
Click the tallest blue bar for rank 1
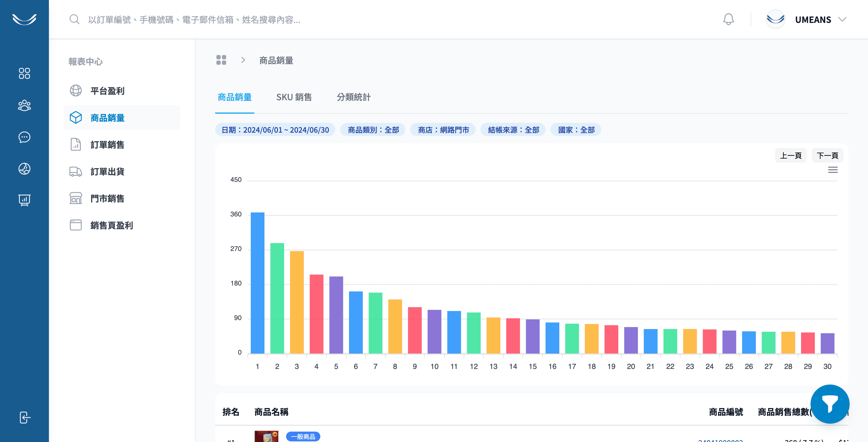(x=257, y=283)
